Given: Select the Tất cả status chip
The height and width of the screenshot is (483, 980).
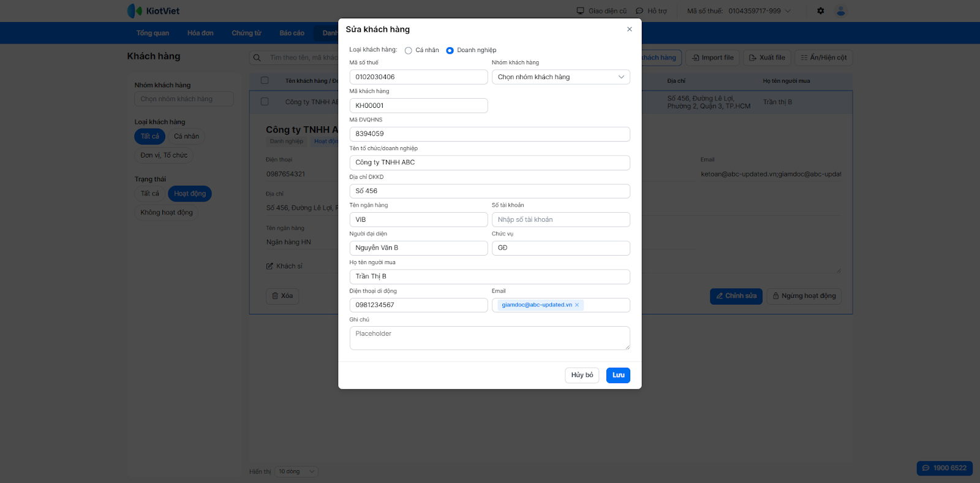Looking at the screenshot, I should tap(150, 194).
